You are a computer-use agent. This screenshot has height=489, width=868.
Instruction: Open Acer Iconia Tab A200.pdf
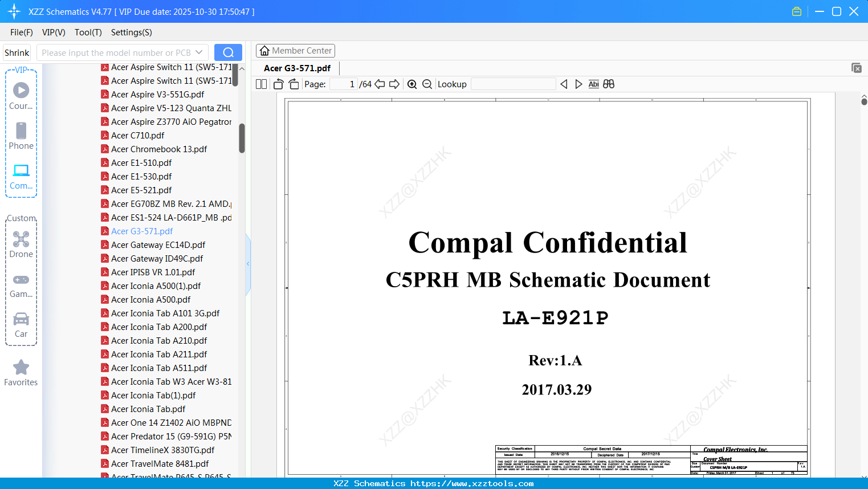[154, 327]
